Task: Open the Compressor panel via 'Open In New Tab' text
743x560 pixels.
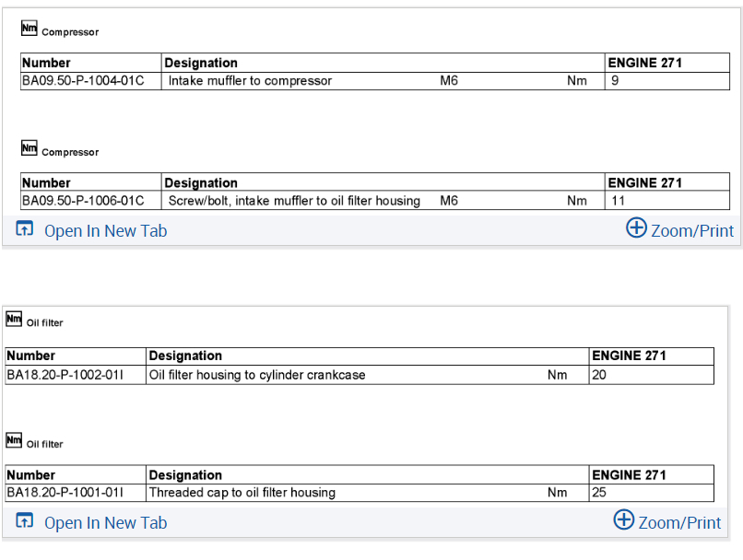Action: pyautogui.click(x=106, y=231)
